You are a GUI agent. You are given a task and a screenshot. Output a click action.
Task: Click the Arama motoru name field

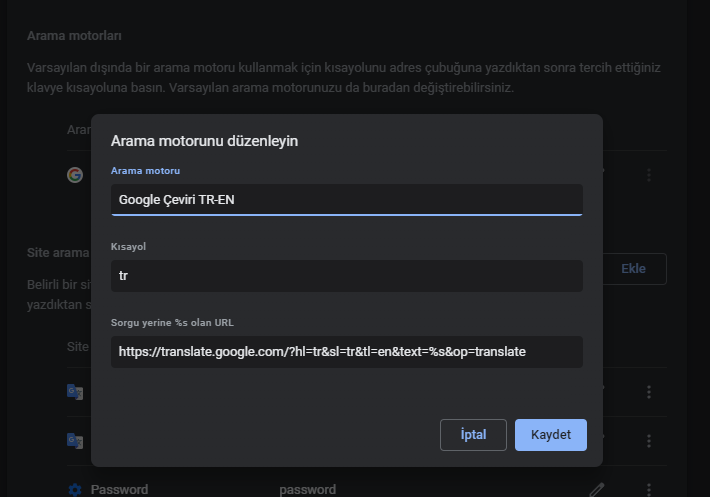click(x=347, y=200)
